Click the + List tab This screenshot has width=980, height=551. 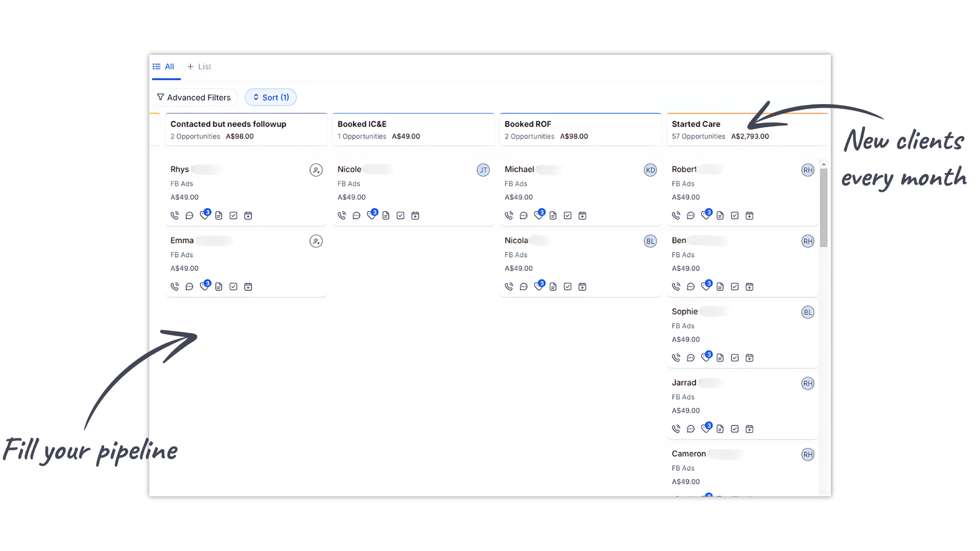[x=199, y=67]
